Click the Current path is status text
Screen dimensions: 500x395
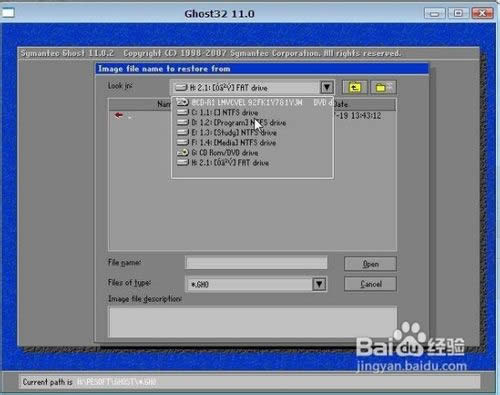47,382
